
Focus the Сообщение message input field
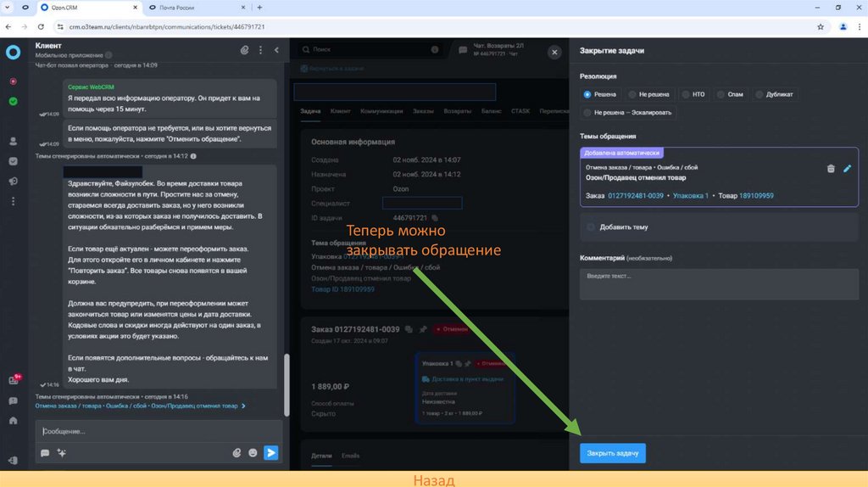click(x=159, y=431)
